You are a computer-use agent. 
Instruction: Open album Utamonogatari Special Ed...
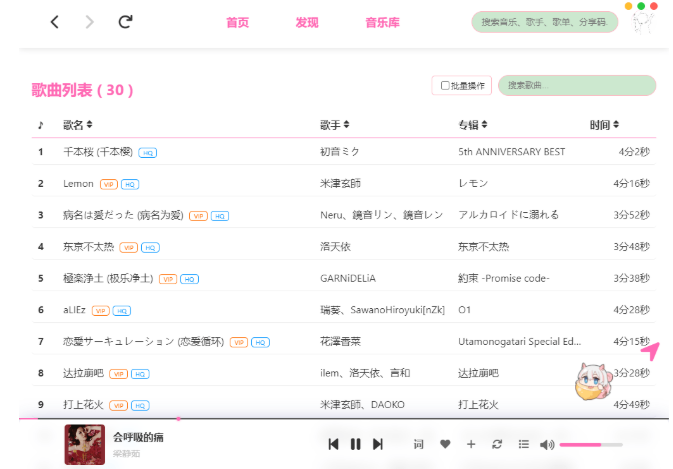[519, 342]
